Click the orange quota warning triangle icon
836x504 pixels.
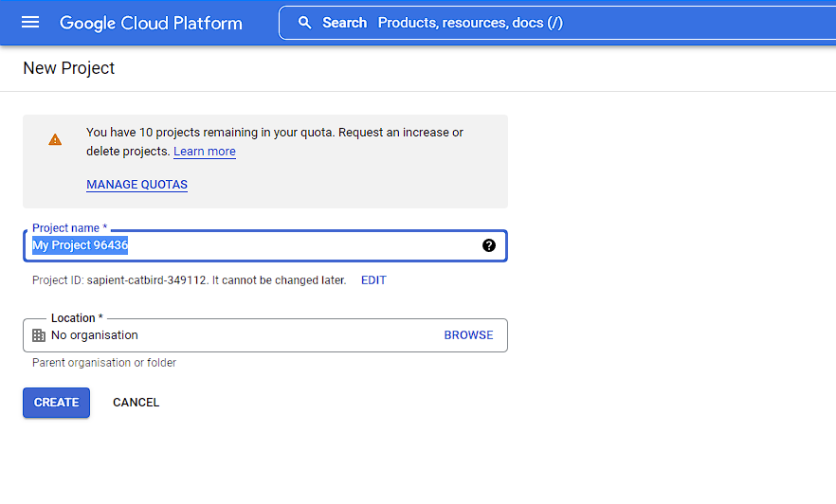tap(55, 139)
